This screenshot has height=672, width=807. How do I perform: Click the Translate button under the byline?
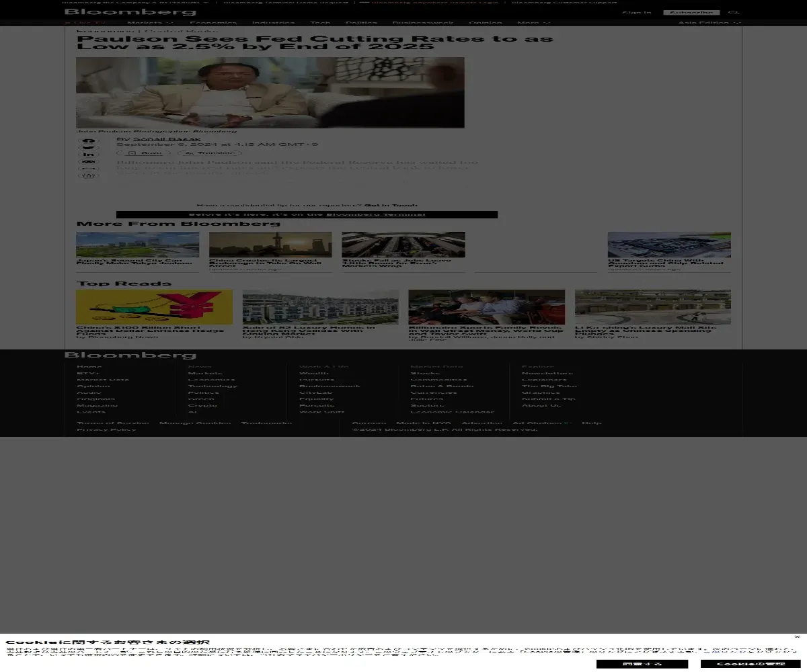coord(210,153)
